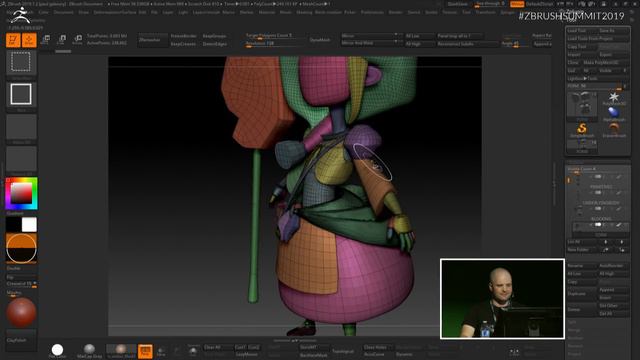Select the black secondary color swatch

(x=13, y=224)
